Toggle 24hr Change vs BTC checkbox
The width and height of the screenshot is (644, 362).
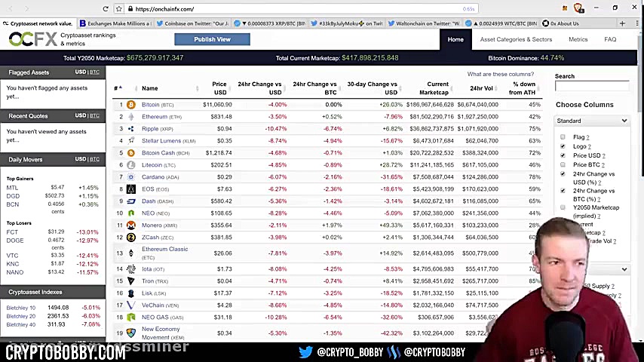(x=563, y=191)
